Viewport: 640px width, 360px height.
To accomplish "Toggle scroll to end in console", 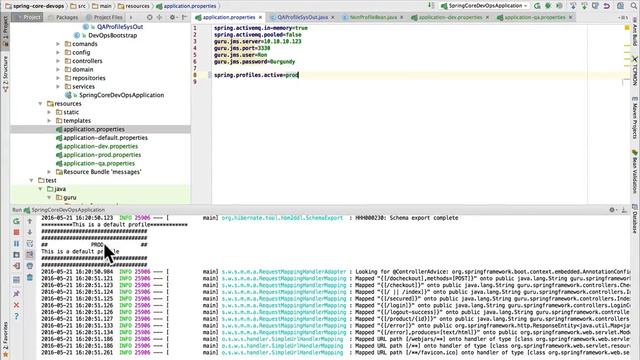I will tap(30, 255).
